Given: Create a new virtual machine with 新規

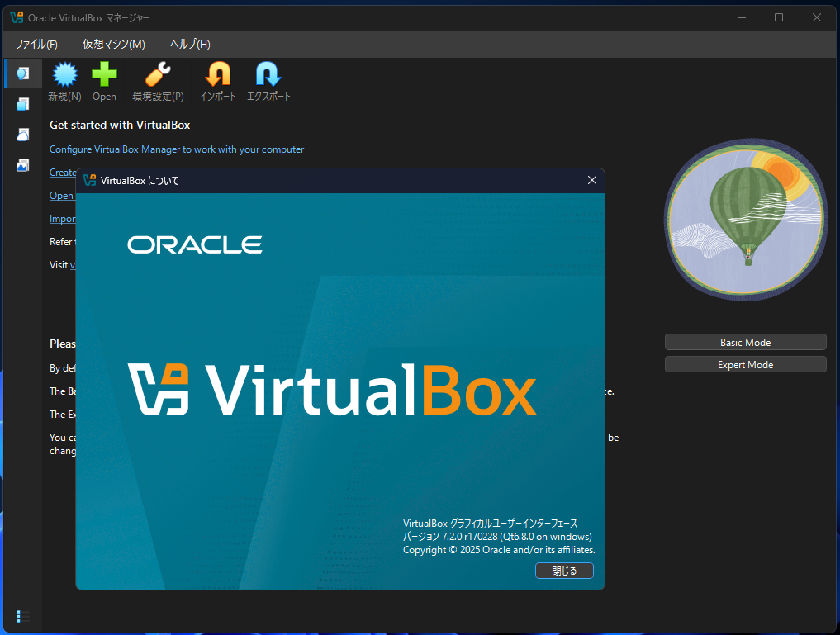Looking at the screenshot, I should coord(64,80).
